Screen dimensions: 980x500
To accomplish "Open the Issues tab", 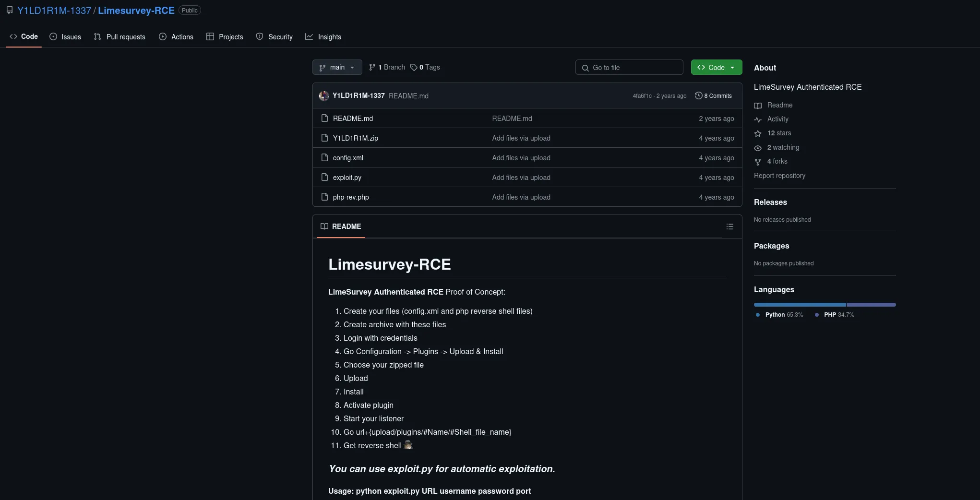I will pos(65,37).
